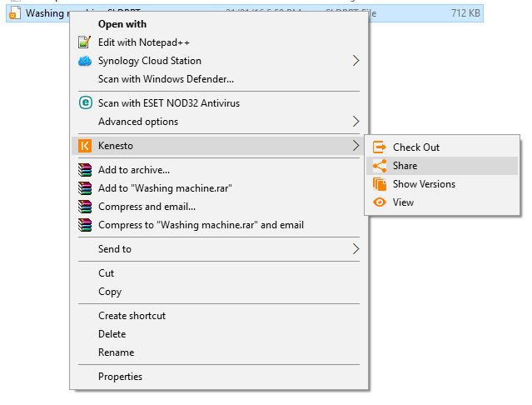Select Edit with Notepad++
This screenshot has height=405, width=532.
click(219, 42)
